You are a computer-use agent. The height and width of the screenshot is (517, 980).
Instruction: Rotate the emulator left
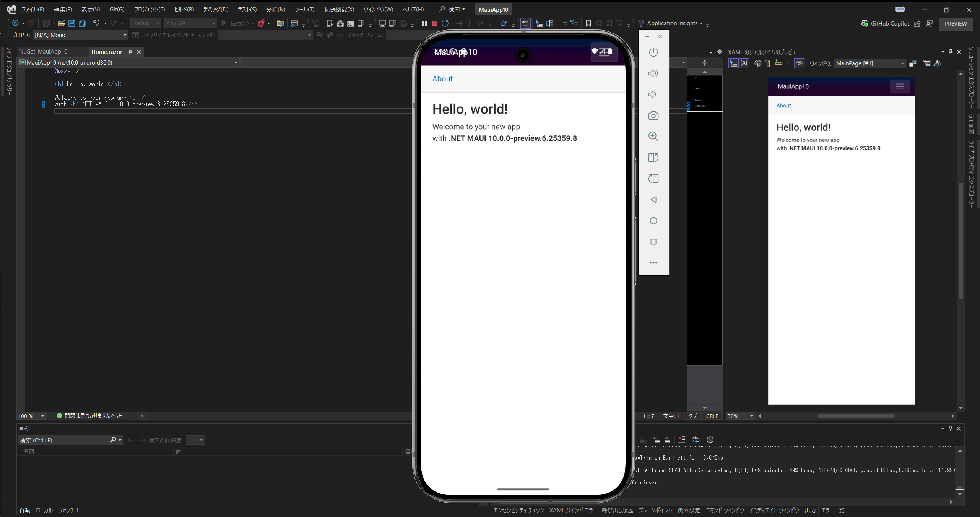pos(653,158)
